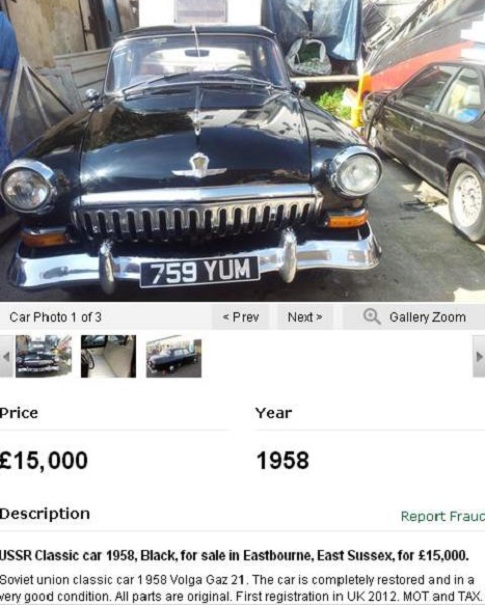Click the Price heading
Screen dimensions: 485x605
[19, 413]
